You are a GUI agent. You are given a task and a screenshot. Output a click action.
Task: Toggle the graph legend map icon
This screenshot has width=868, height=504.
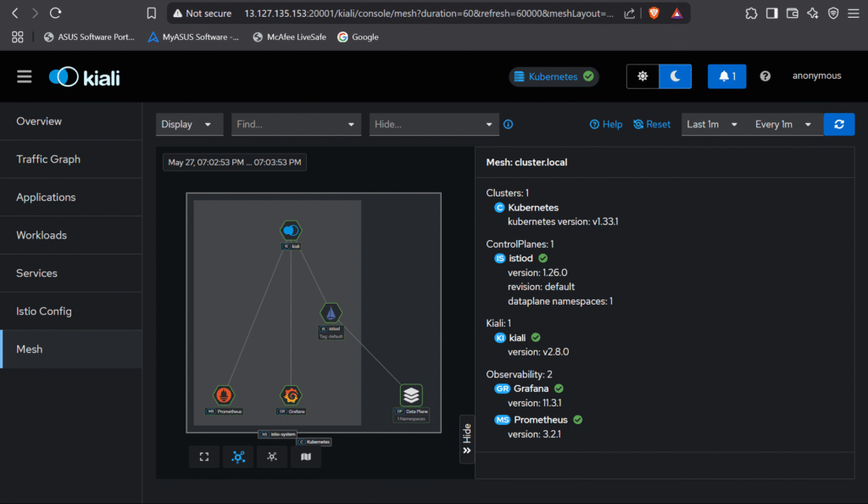point(305,457)
